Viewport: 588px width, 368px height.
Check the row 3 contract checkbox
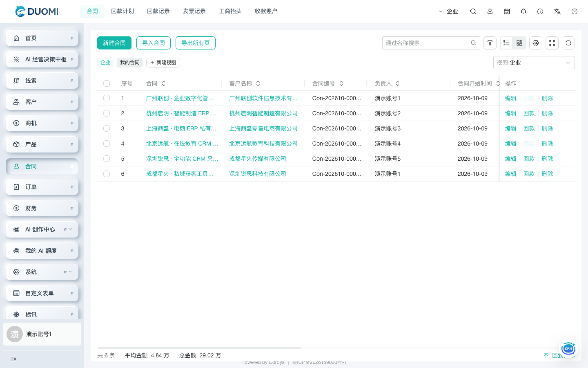click(107, 128)
